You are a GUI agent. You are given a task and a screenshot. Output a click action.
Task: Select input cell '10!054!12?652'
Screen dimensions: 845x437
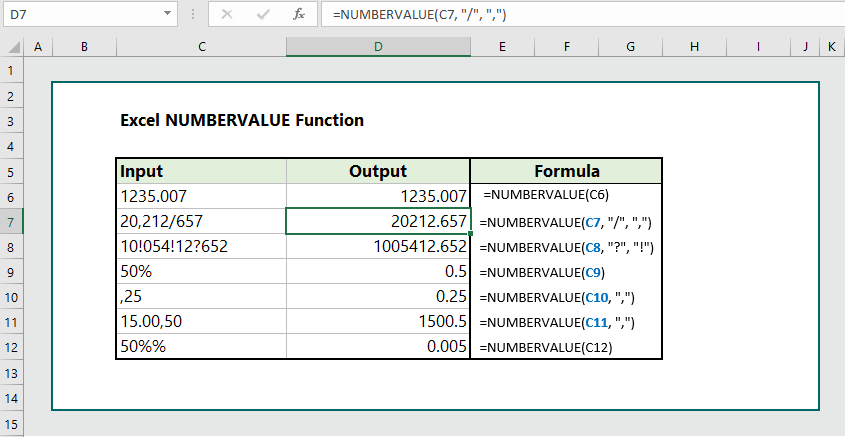[x=202, y=247]
